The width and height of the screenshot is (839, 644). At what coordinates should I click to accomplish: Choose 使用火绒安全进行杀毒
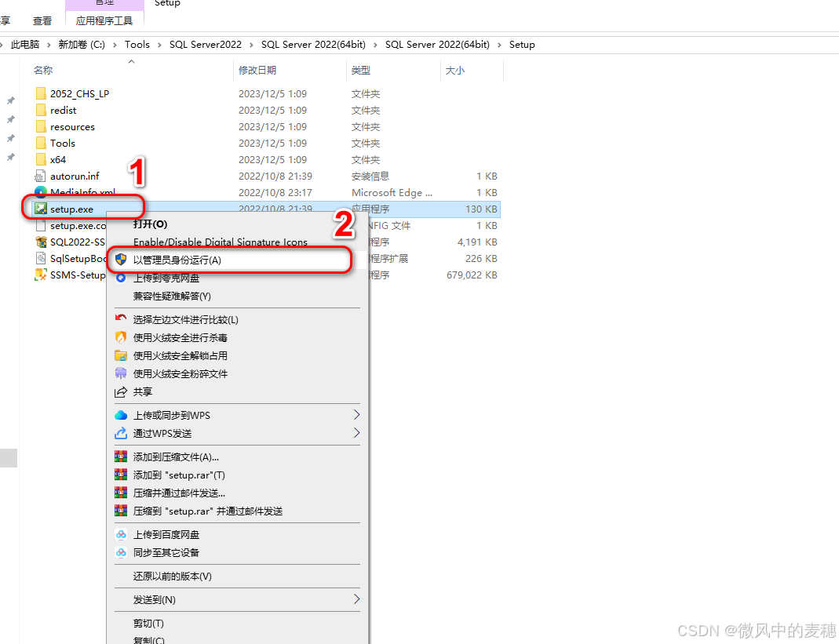pos(181,338)
